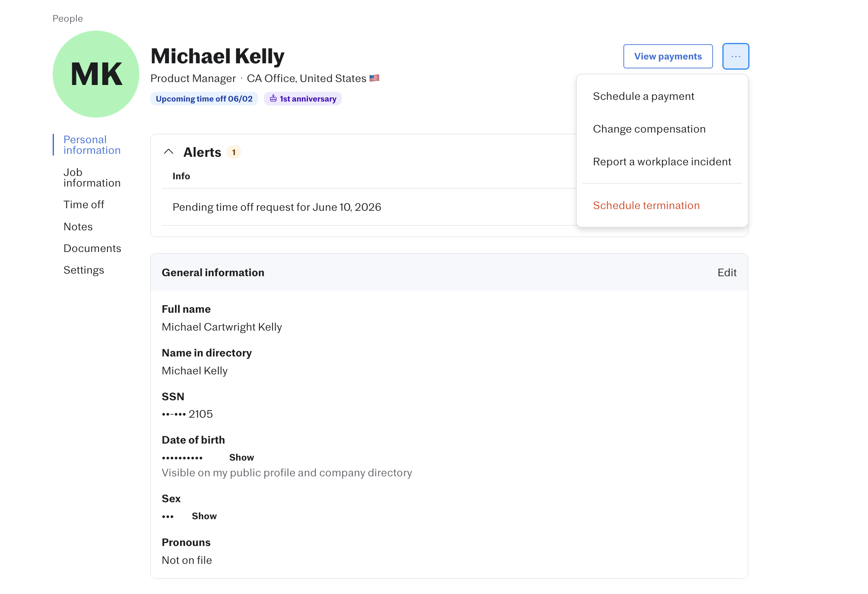Click the pending time off request alert
868x594 pixels.
(277, 207)
